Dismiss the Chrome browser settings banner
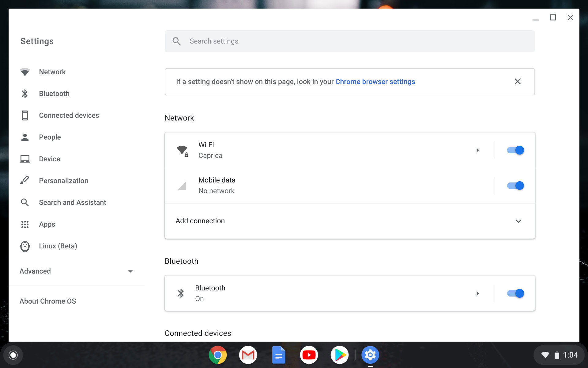588x368 pixels. pos(518,82)
